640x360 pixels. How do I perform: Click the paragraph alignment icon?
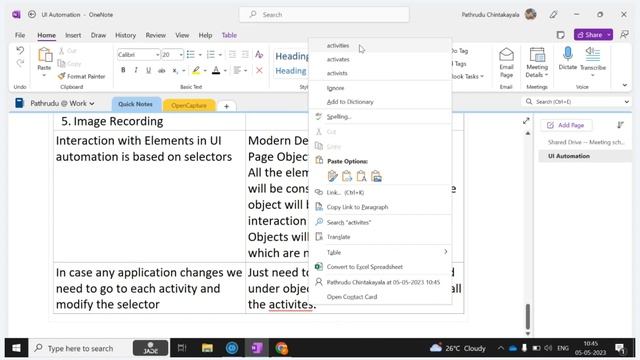point(237,70)
